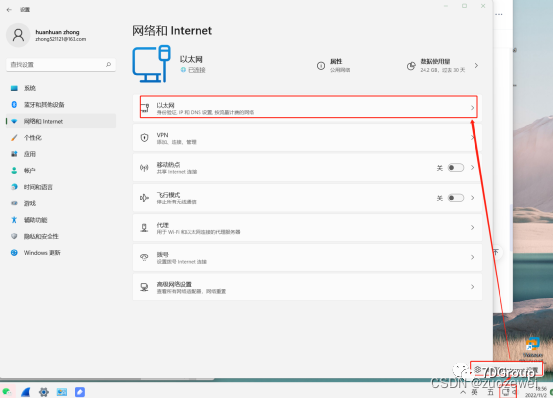Go to the 应用 apps section
This screenshot has height=398, width=553.
[x=61, y=154]
